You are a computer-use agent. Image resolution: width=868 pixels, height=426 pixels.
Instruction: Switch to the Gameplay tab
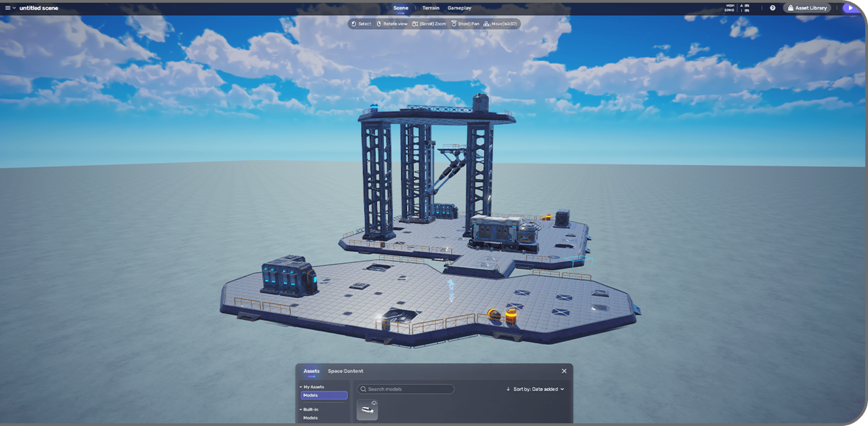click(x=459, y=8)
